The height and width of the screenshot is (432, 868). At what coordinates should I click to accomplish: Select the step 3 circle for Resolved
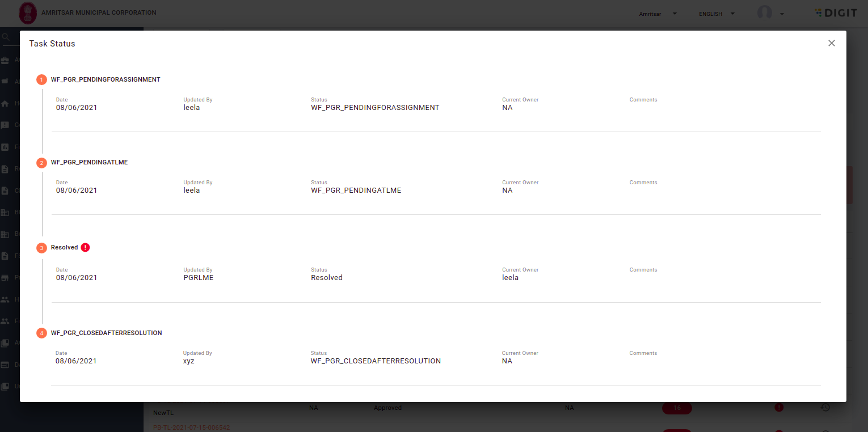pos(41,248)
